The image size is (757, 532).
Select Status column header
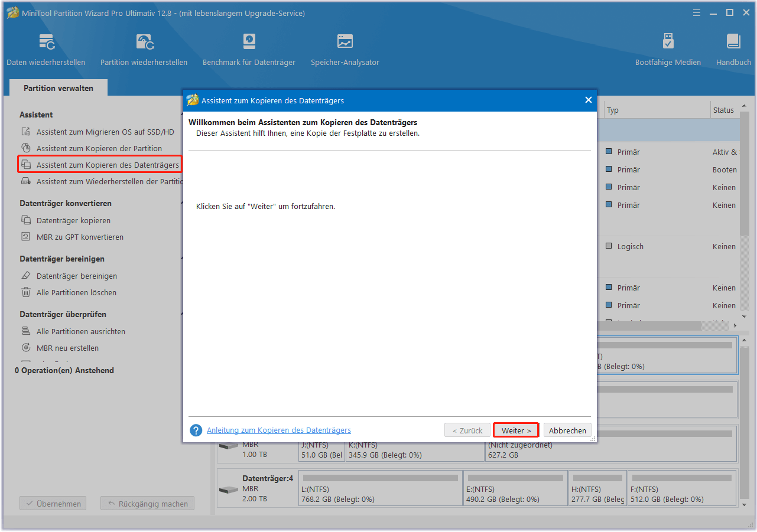pyautogui.click(x=724, y=110)
